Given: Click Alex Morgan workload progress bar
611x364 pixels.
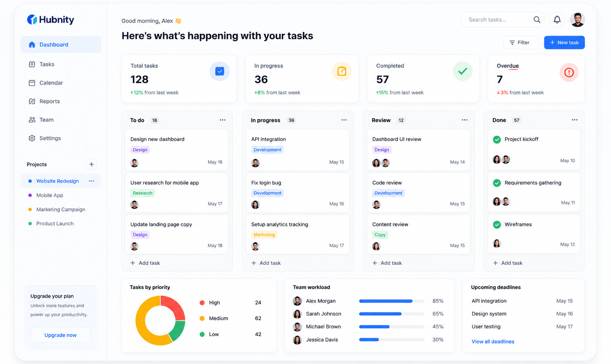Looking at the screenshot, I should [x=392, y=301].
